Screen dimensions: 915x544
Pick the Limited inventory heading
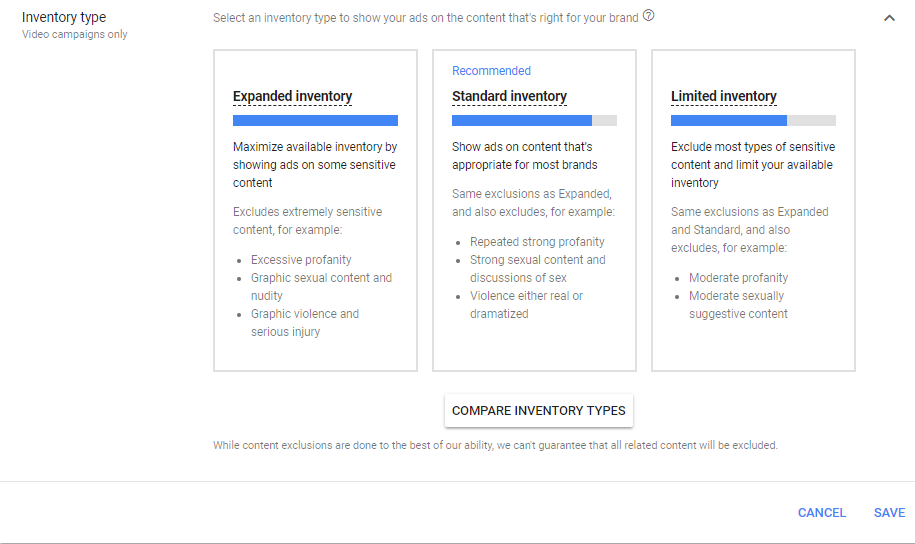click(723, 97)
